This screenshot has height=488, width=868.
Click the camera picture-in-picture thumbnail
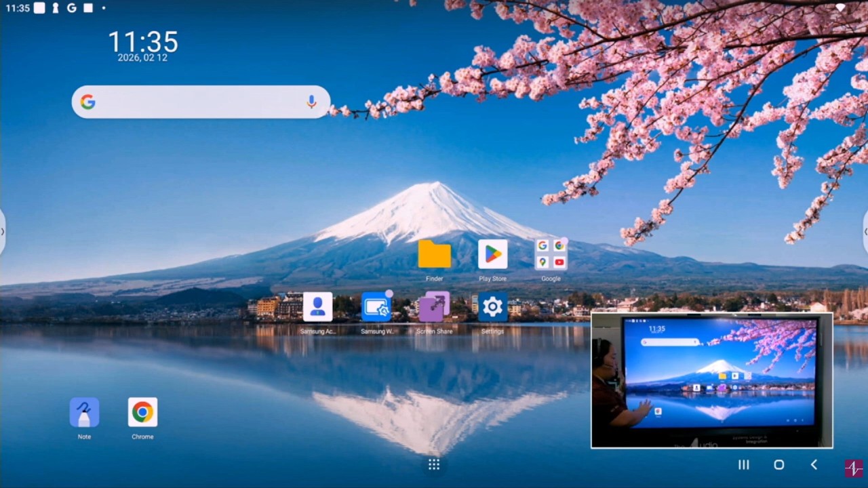click(711, 380)
